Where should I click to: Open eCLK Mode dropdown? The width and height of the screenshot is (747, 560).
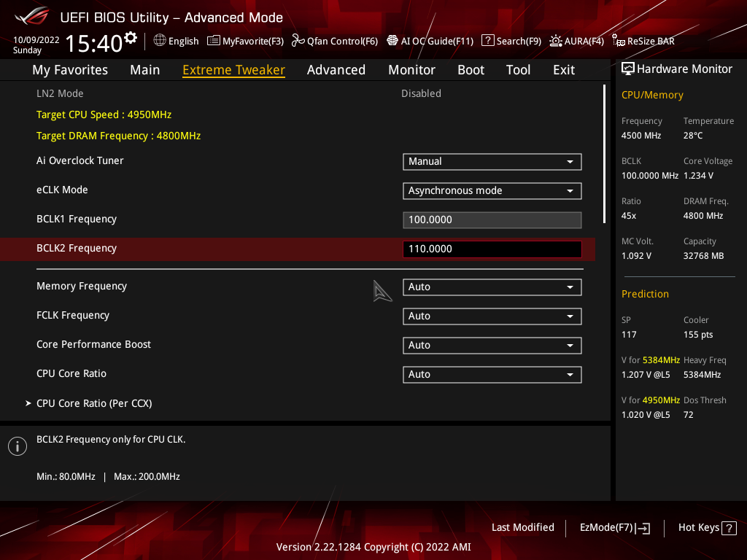(x=492, y=190)
